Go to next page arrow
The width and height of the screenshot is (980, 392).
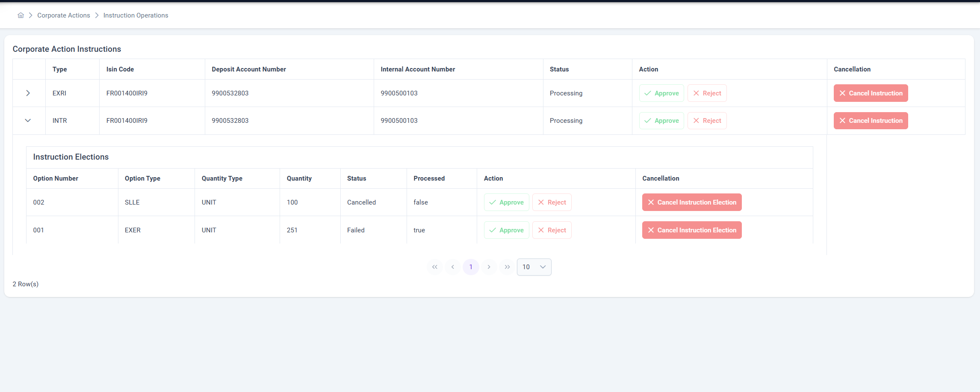(x=489, y=267)
